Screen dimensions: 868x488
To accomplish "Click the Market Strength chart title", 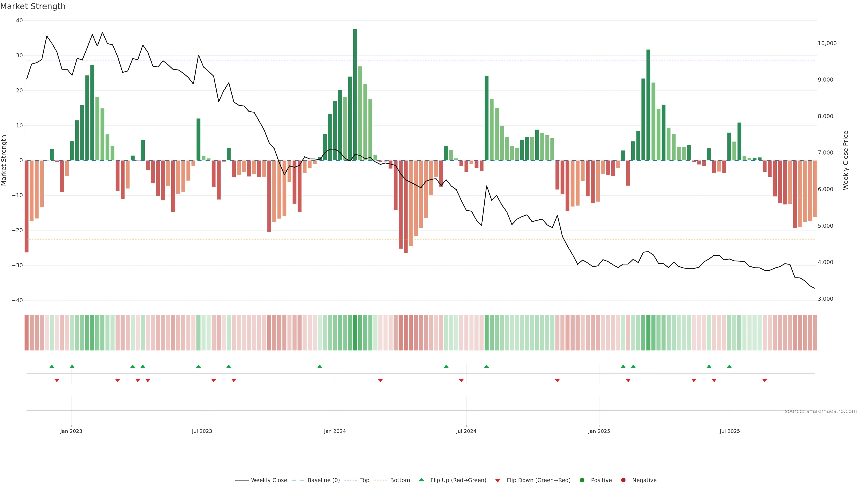I will click(x=33, y=6).
